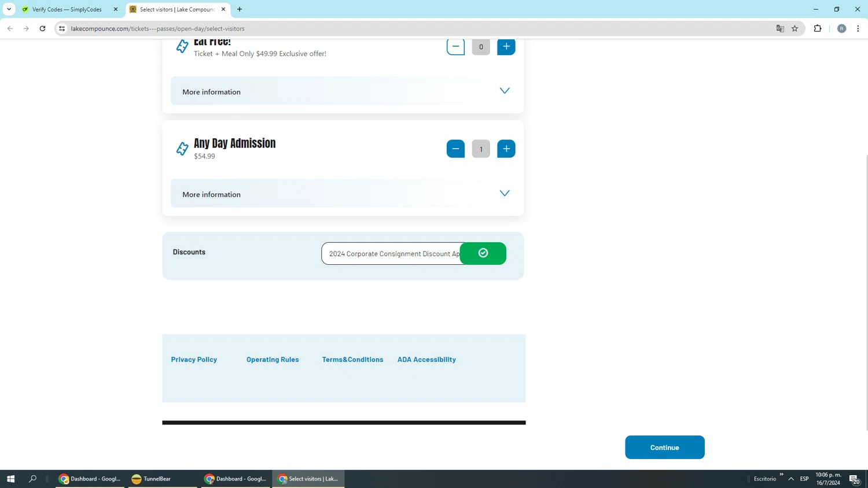The image size is (868, 488).
Task: Select the Ticket + Meal Only offer text
Action: click(x=260, y=54)
